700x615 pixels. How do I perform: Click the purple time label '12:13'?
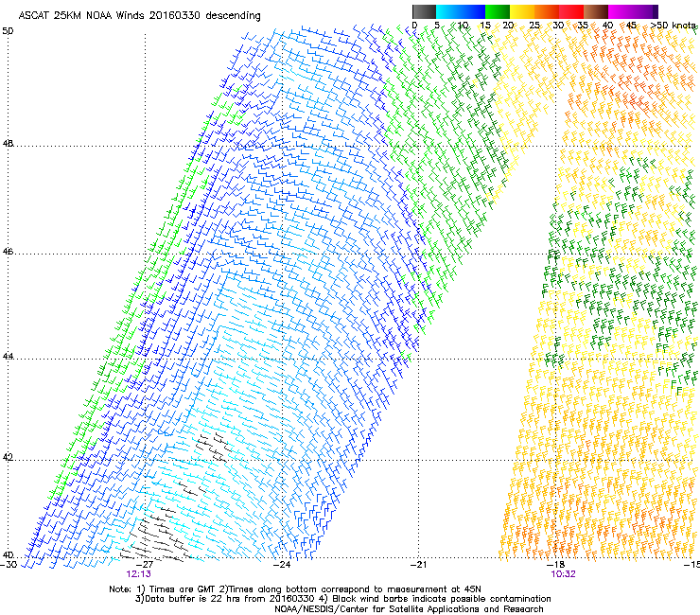(x=138, y=574)
